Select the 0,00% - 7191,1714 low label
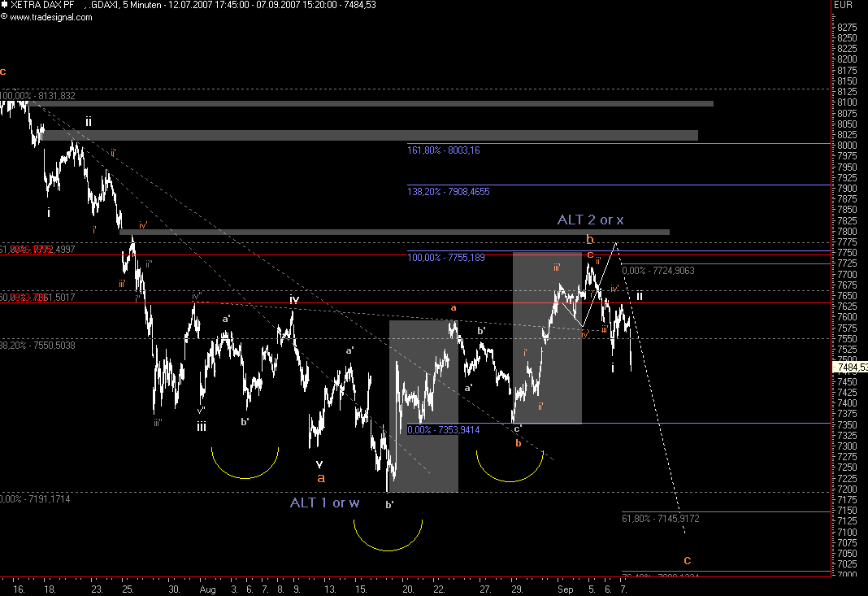This screenshot has height=596, width=868. pyautogui.click(x=35, y=498)
